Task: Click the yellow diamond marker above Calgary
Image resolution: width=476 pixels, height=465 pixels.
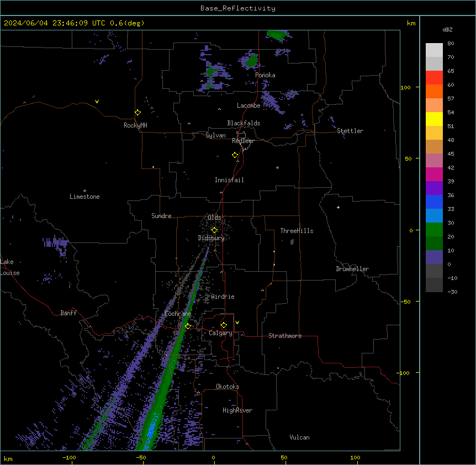Action: coord(224,325)
